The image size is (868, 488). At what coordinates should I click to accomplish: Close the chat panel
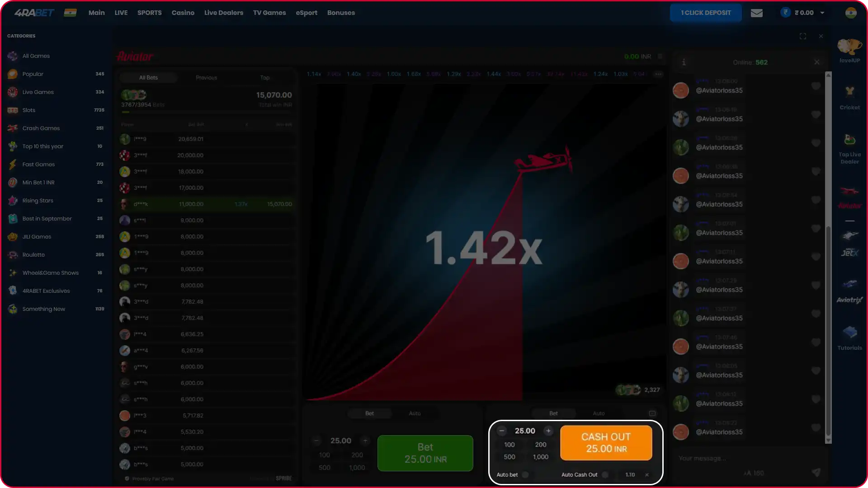[817, 62]
